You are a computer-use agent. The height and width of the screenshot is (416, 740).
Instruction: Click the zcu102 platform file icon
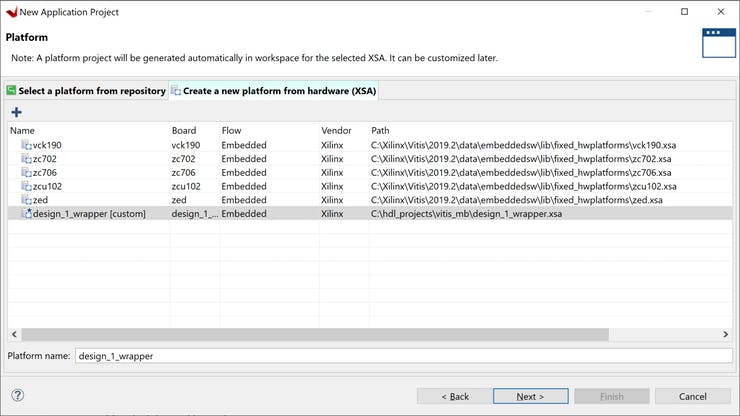click(x=27, y=186)
